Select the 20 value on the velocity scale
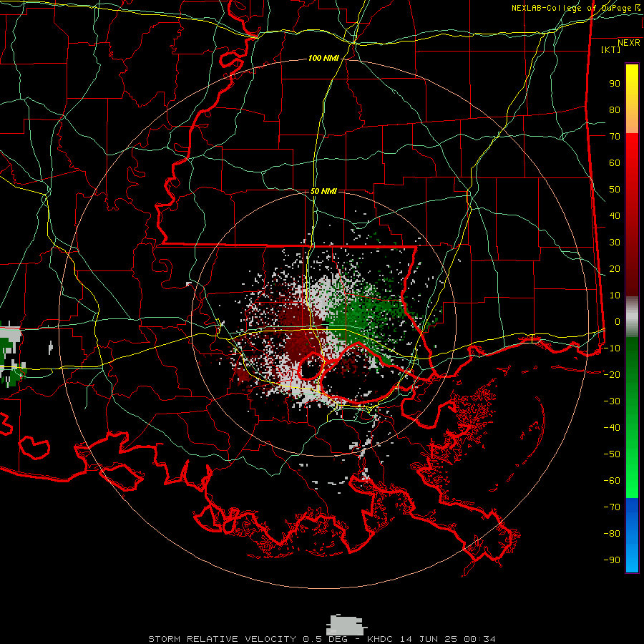This screenshot has height=644, width=644. pyautogui.click(x=615, y=268)
